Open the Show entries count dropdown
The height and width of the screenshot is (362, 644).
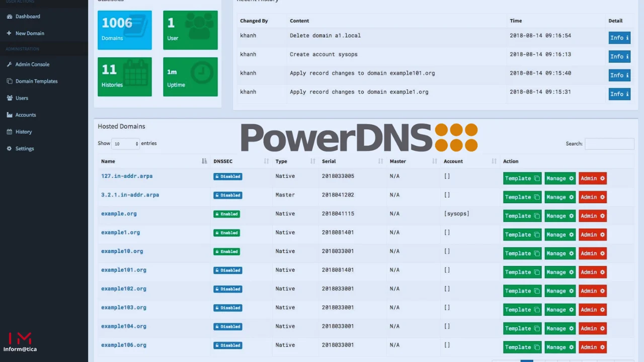pyautogui.click(x=125, y=144)
